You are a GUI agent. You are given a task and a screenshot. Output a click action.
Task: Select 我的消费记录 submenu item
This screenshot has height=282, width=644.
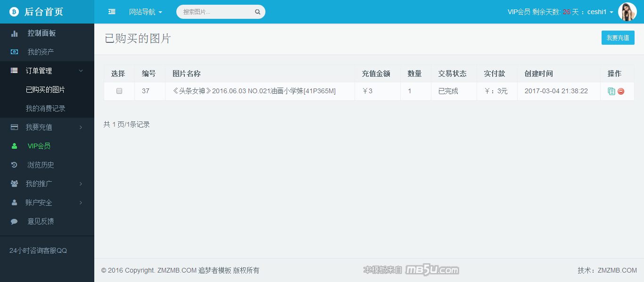point(45,108)
